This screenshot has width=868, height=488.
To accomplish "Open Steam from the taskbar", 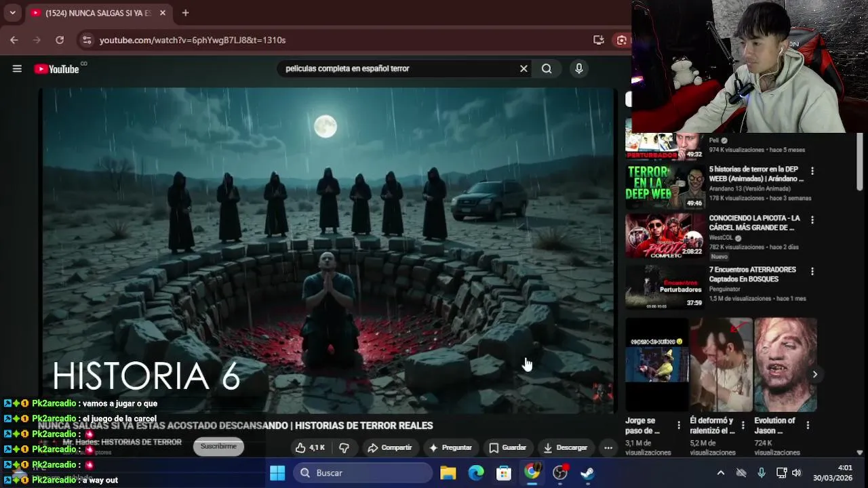I will tap(588, 473).
